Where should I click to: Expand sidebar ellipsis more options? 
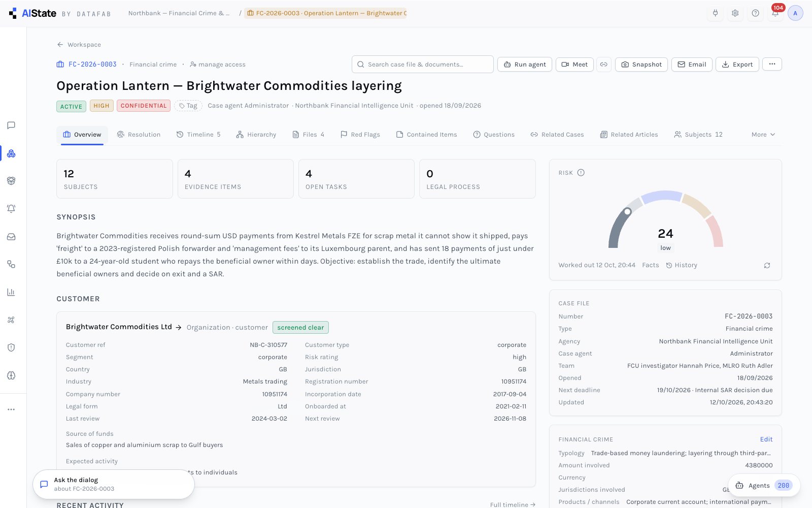click(11, 409)
